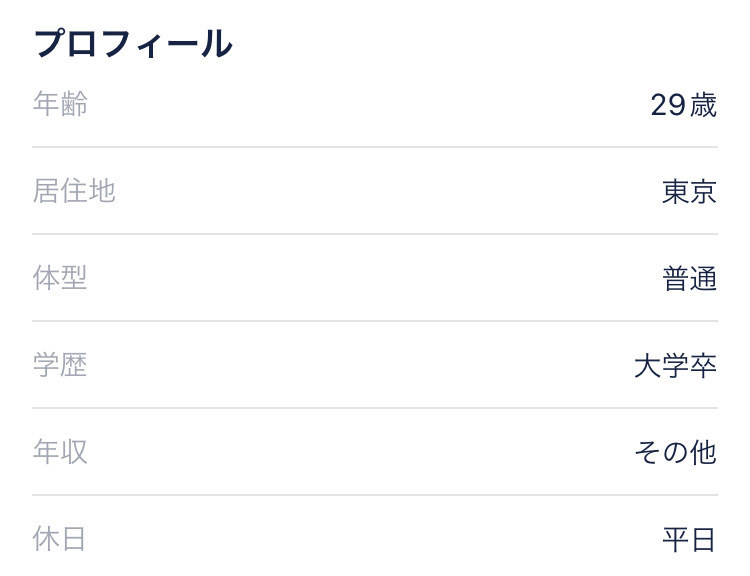Image resolution: width=750 pixels, height=576 pixels.
Task: Open the 居住地 row
Action: (375, 191)
